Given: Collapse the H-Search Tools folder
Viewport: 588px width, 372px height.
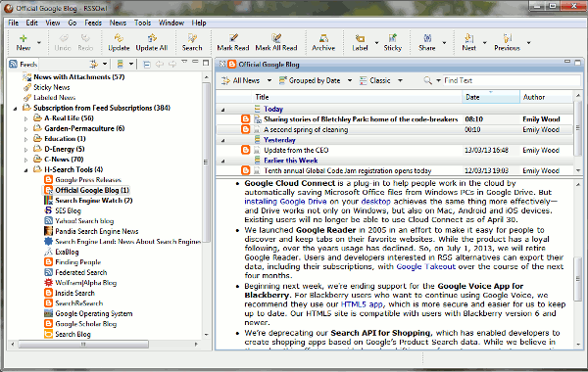Looking at the screenshot, I should pos(25,170).
